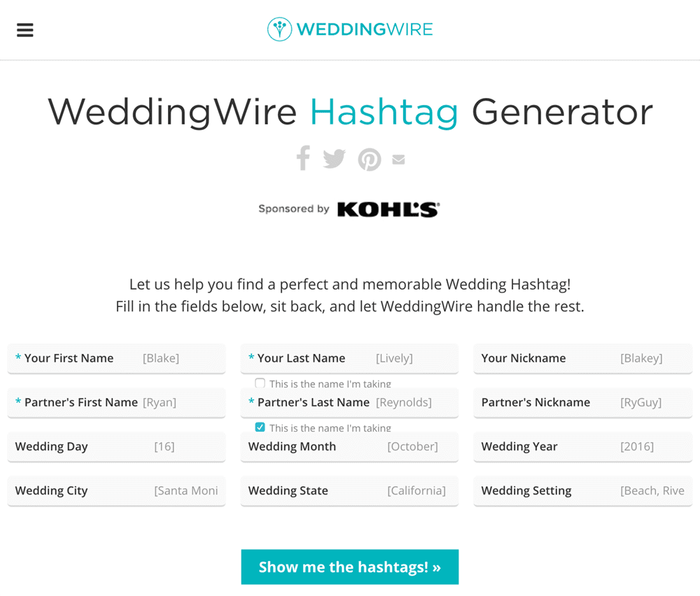Share via Twitter bird icon
This screenshot has height=596, width=700.
click(x=335, y=159)
